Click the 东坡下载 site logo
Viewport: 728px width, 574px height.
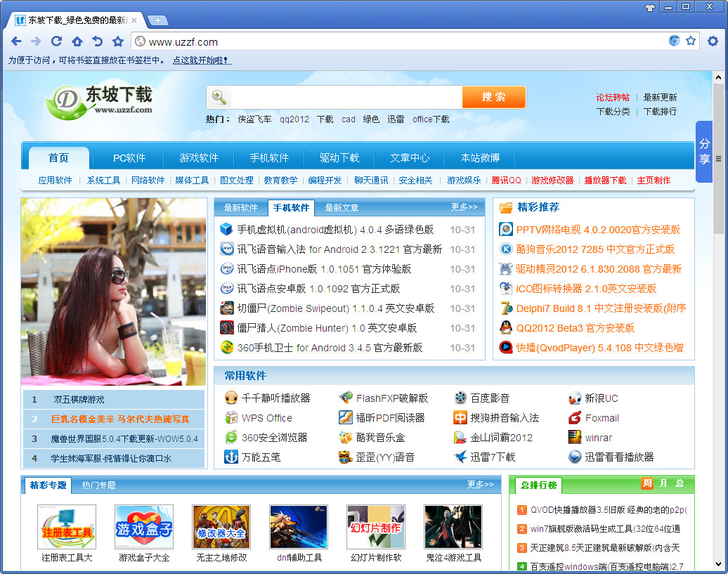pyautogui.click(x=99, y=102)
